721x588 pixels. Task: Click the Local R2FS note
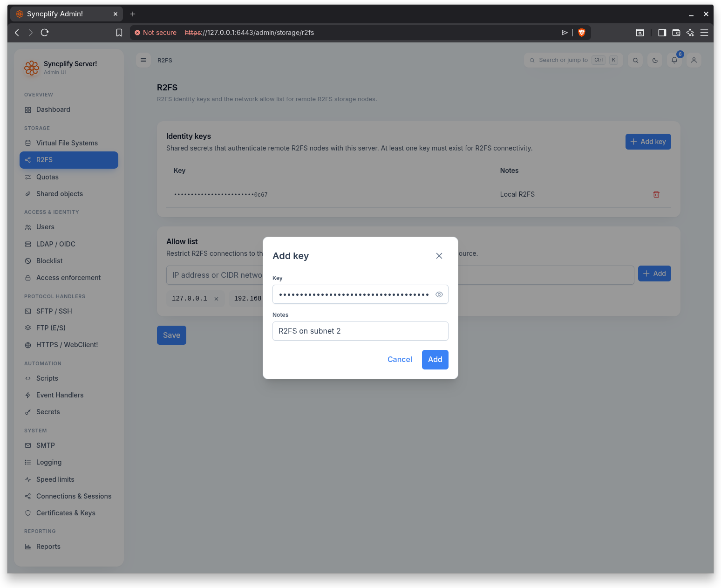click(517, 194)
